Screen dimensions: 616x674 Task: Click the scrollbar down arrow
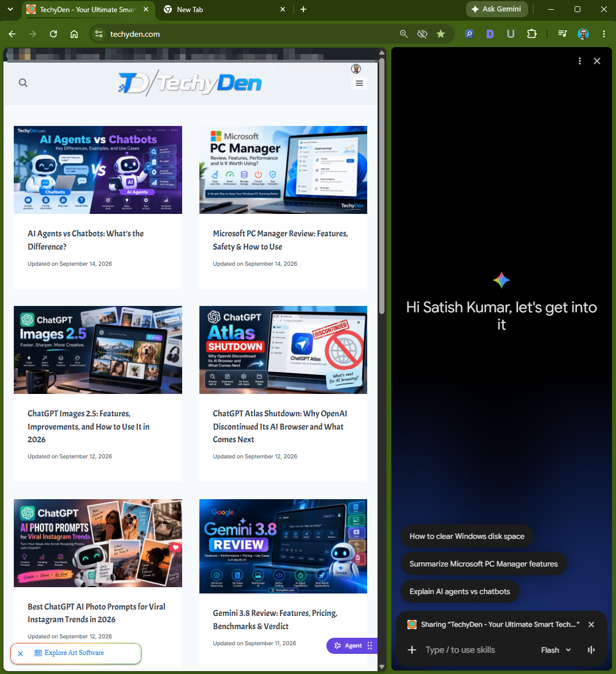382,667
